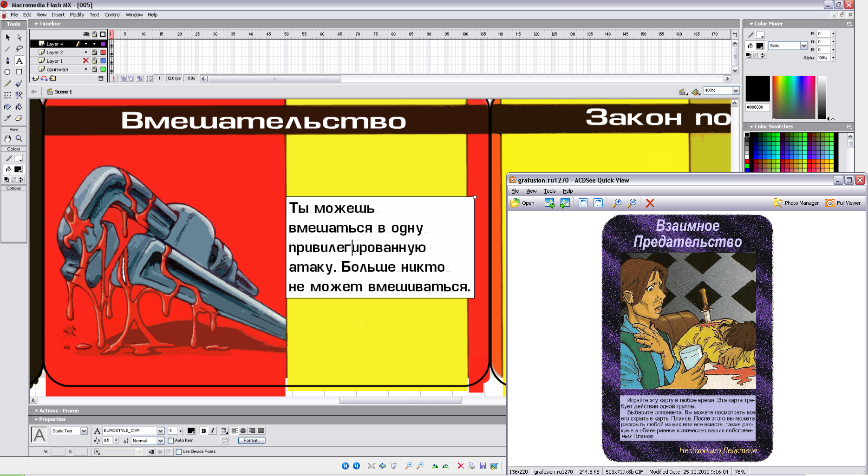This screenshot has height=476, width=868.
Task: Rotate image left in ACDSee toolbar
Action: [x=583, y=203]
